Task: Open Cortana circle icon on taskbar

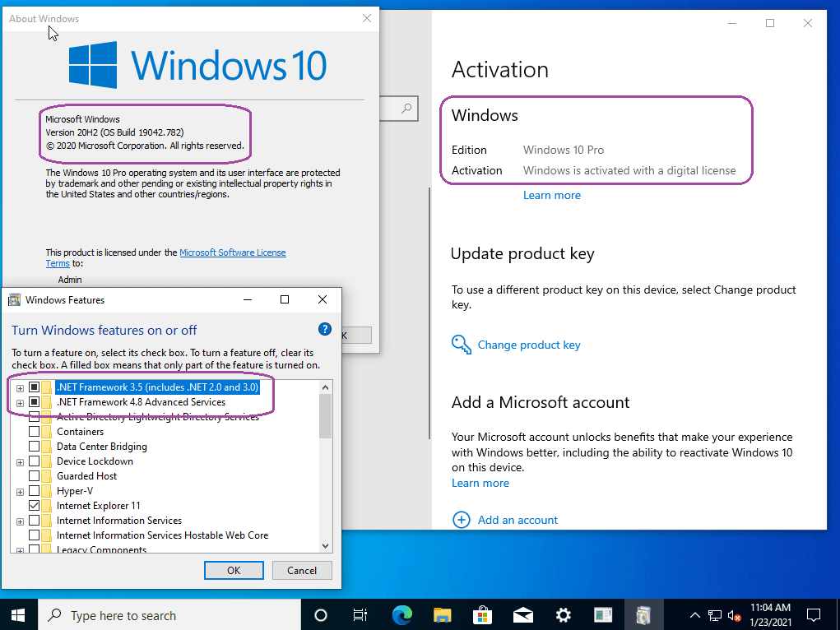Action: pos(320,615)
